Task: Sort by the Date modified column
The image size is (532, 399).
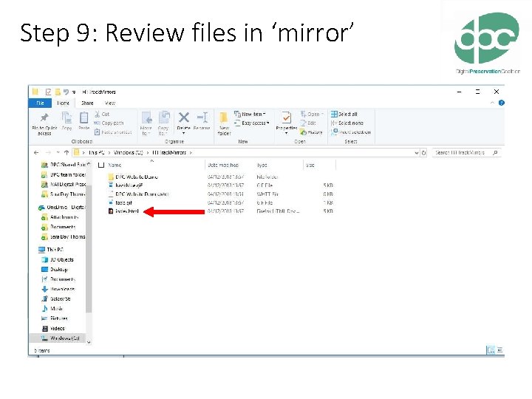Action: click(x=223, y=166)
